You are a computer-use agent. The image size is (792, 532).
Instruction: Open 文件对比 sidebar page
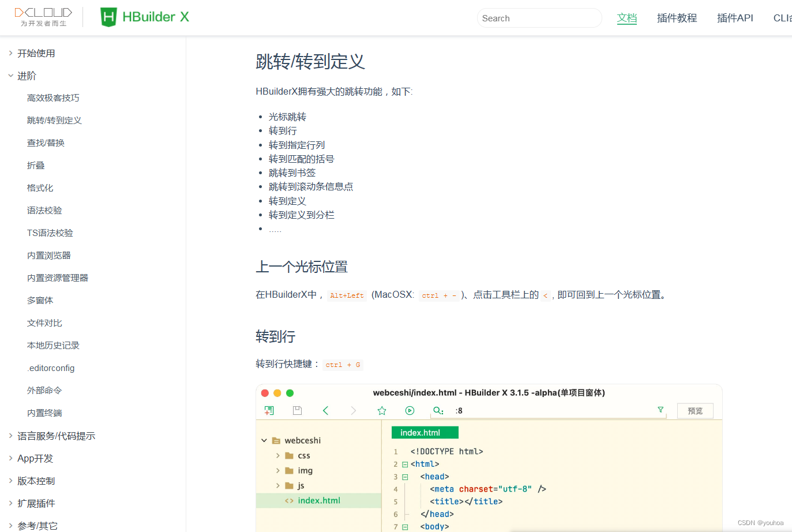[44, 323]
